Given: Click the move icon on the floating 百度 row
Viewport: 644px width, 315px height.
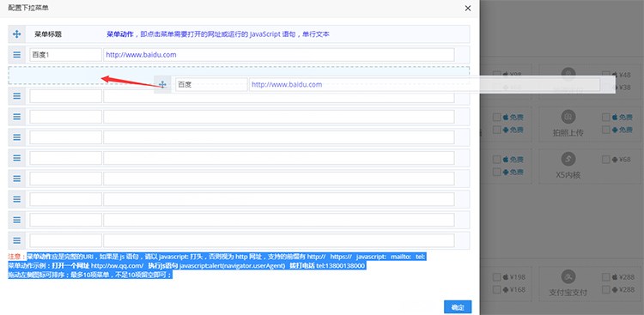Looking at the screenshot, I should click(x=162, y=85).
